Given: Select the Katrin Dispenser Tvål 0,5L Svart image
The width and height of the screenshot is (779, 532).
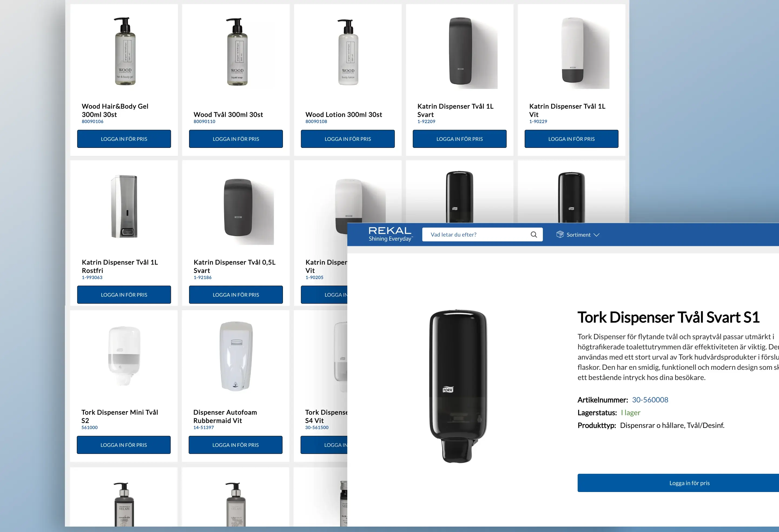Looking at the screenshot, I should [238, 208].
